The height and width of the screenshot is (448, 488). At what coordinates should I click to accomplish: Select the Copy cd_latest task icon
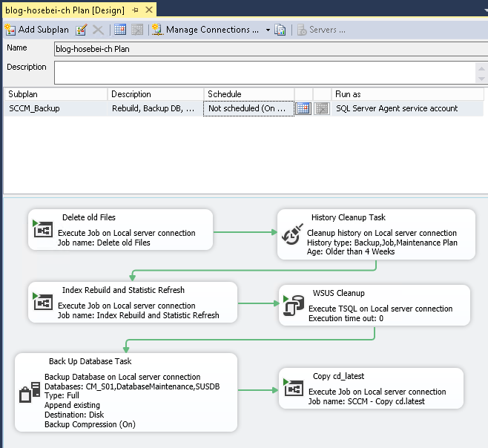coord(293,387)
